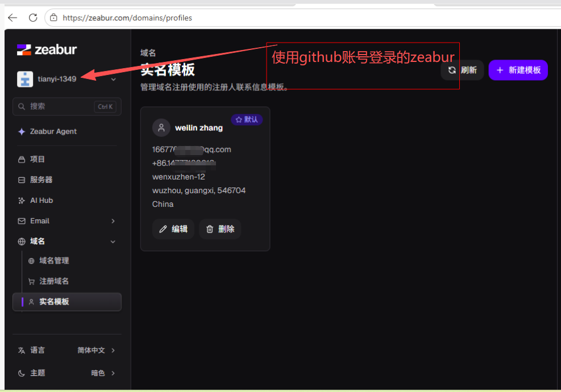
Task: Expand the tianyi-1349 account dropdown chevron
Action: pyautogui.click(x=114, y=80)
